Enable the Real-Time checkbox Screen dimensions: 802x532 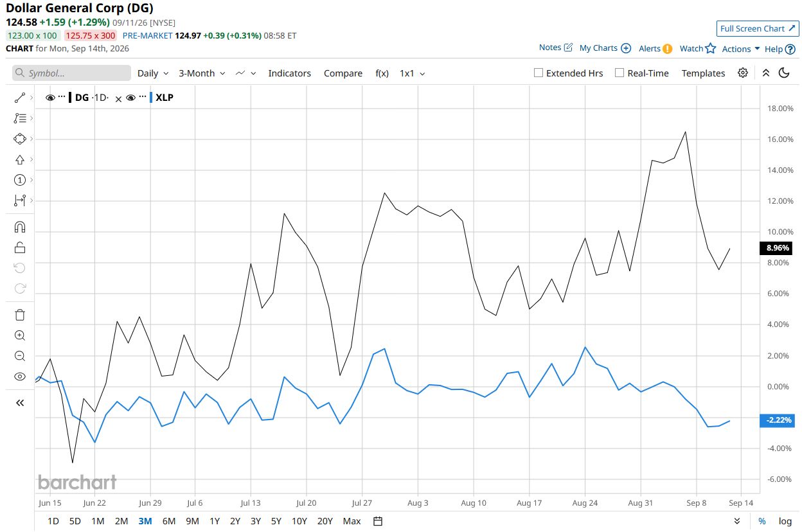point(619,73)
